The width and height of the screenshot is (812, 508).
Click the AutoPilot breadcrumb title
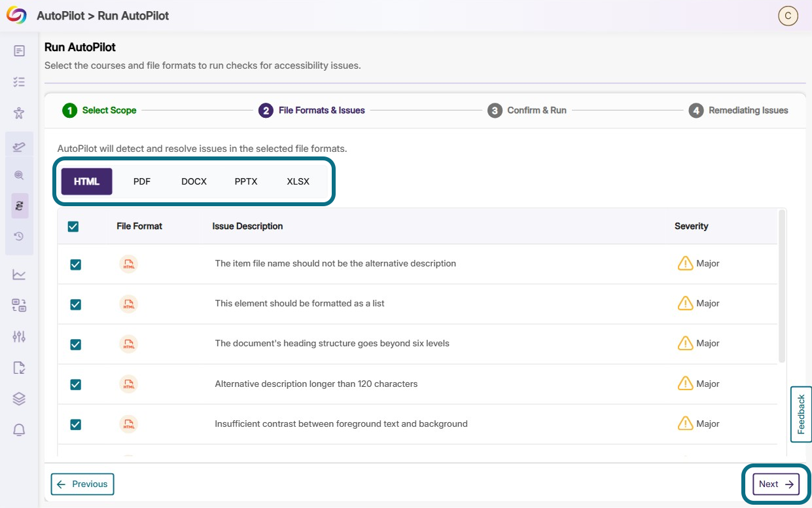(103, 16)
